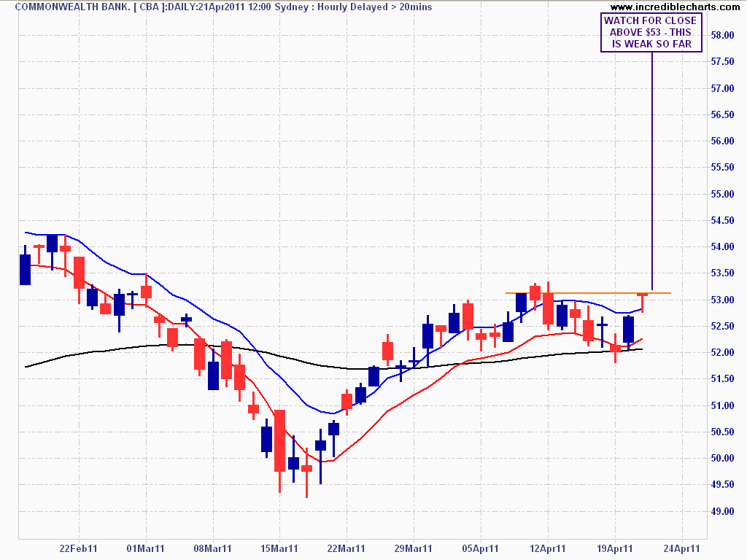
Task: Click the 51.00 price axis label
Action: 722,405
